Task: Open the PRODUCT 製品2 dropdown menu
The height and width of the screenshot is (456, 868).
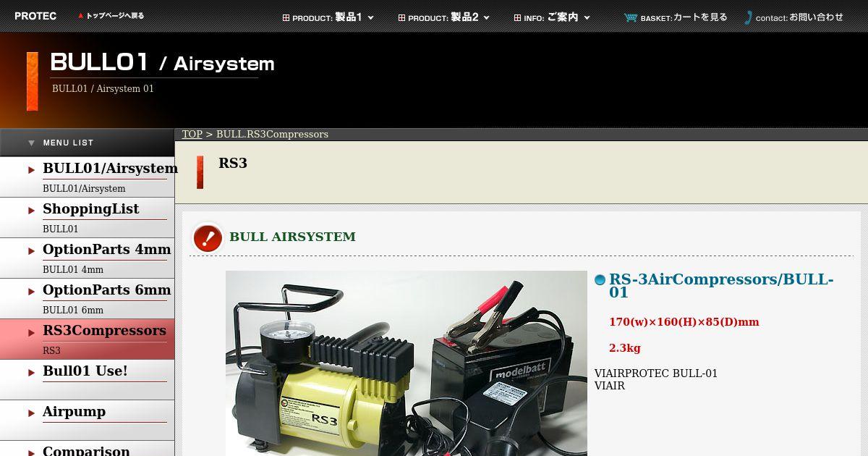Action: (x=444, y=17)
